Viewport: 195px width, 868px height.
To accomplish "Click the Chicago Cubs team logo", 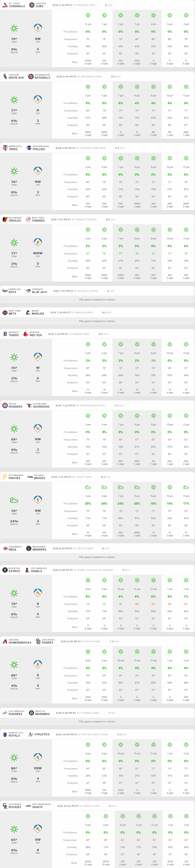I will tap(32, 5).
